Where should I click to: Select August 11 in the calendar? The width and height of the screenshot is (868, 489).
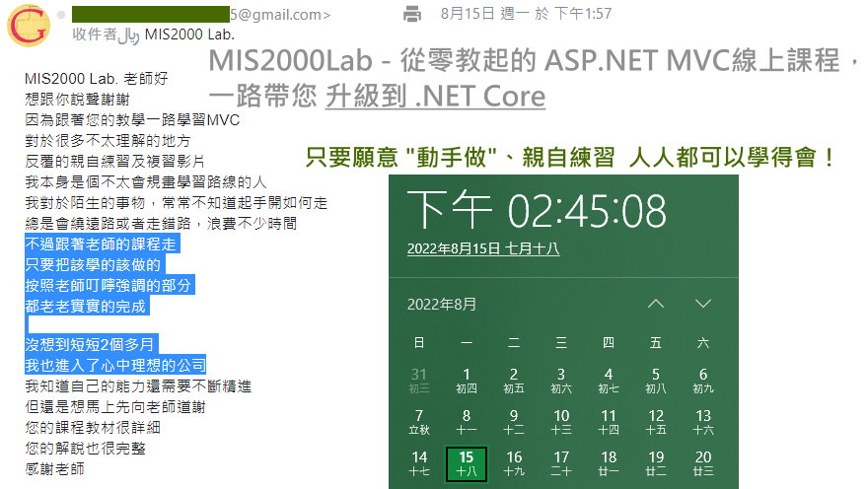[609, 422]
